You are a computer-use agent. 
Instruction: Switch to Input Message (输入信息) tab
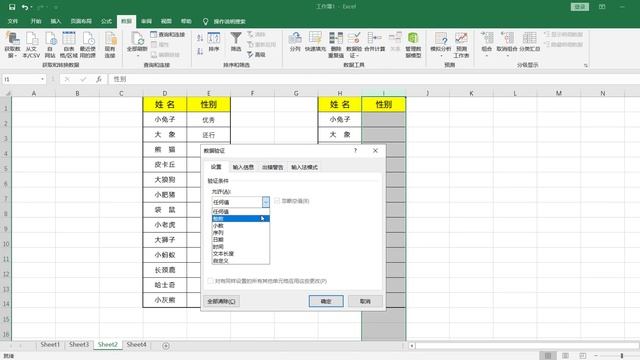(x=243, y=167)
